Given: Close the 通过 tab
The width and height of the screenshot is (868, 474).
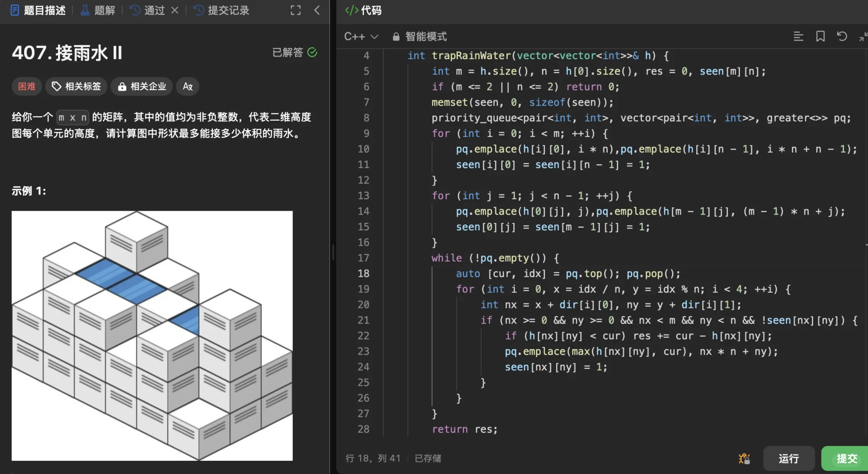Looking at the screenshot, I should coord(175,10).
